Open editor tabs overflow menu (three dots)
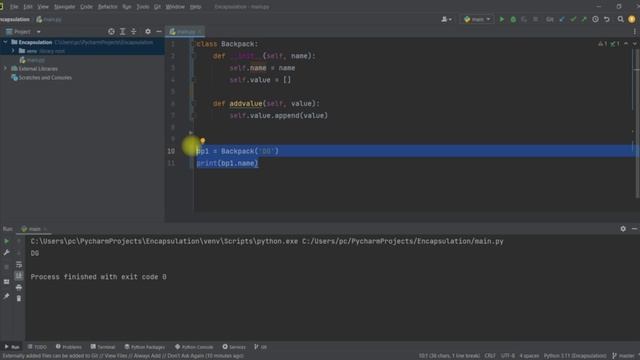The width and height of the screenshot is (640, 360). pos(635,31)
